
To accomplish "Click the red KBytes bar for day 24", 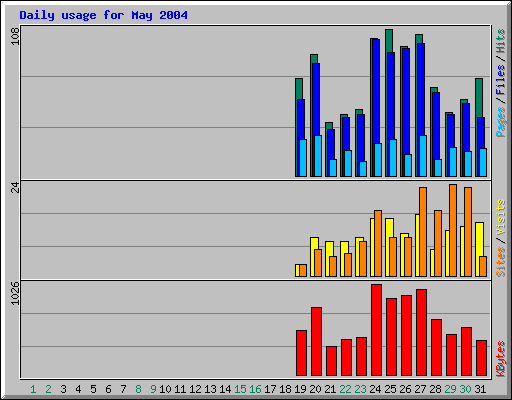I will [377, 330].
